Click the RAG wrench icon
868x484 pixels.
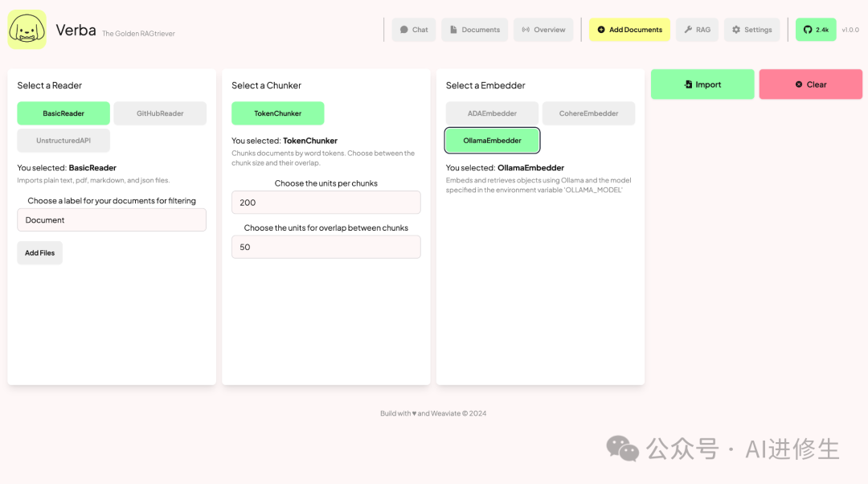coord(688,30)
